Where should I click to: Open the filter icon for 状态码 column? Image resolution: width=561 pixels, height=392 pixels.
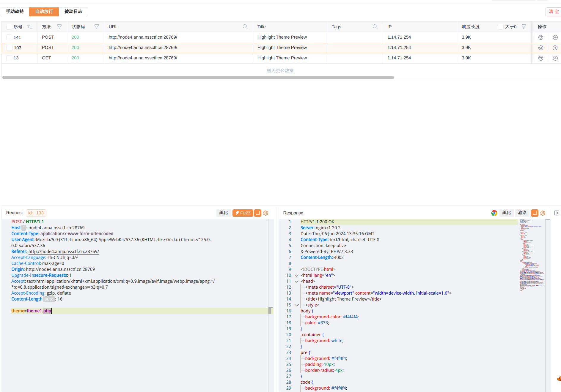[x=97, y=27]
